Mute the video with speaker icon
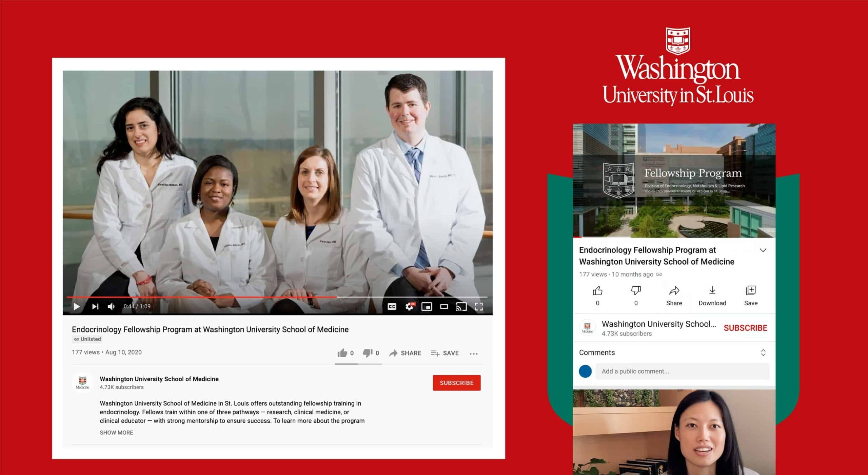This screenshot has width=868, height=475. [111, 307]
